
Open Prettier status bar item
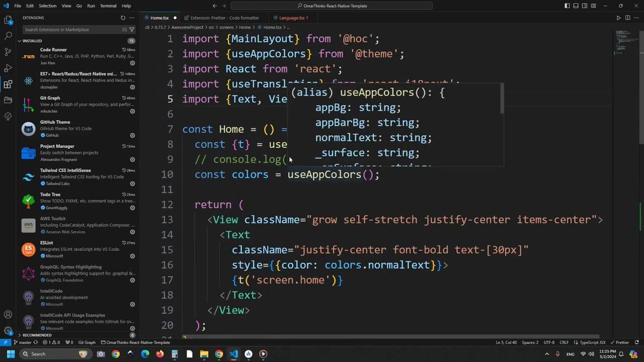pos(619,342)
